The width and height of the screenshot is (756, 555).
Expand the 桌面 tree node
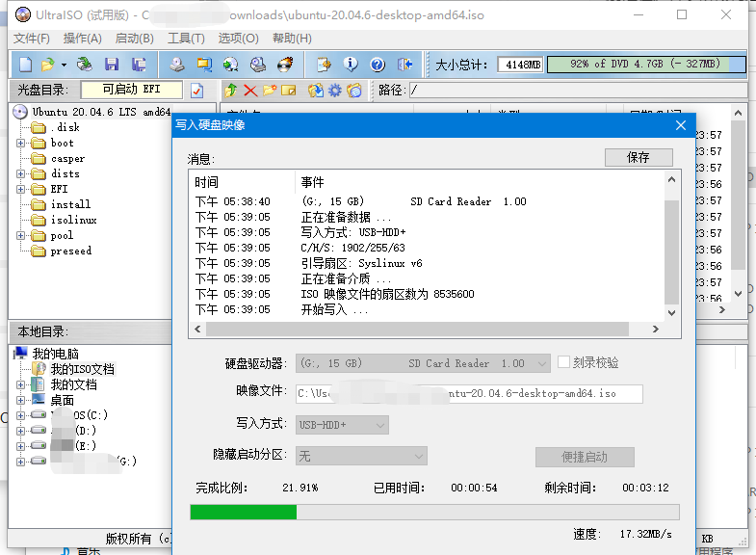pyautogui.click(x=20, y=400)
